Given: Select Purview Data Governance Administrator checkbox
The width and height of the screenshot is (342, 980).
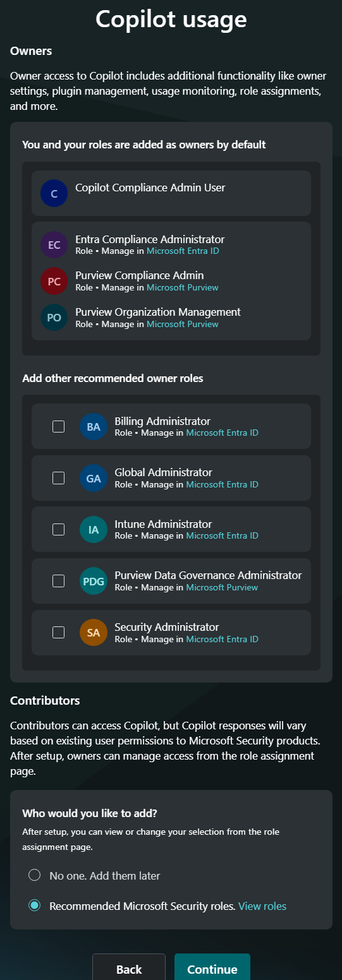Looking at the screenshot, I should coord(58,581).
